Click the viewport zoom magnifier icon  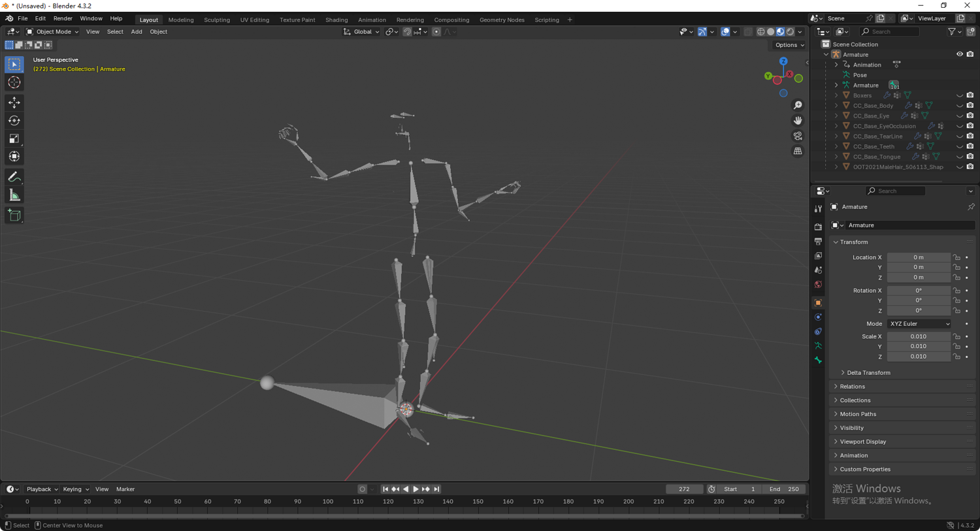pyautogui.click(x=798, y=105)
